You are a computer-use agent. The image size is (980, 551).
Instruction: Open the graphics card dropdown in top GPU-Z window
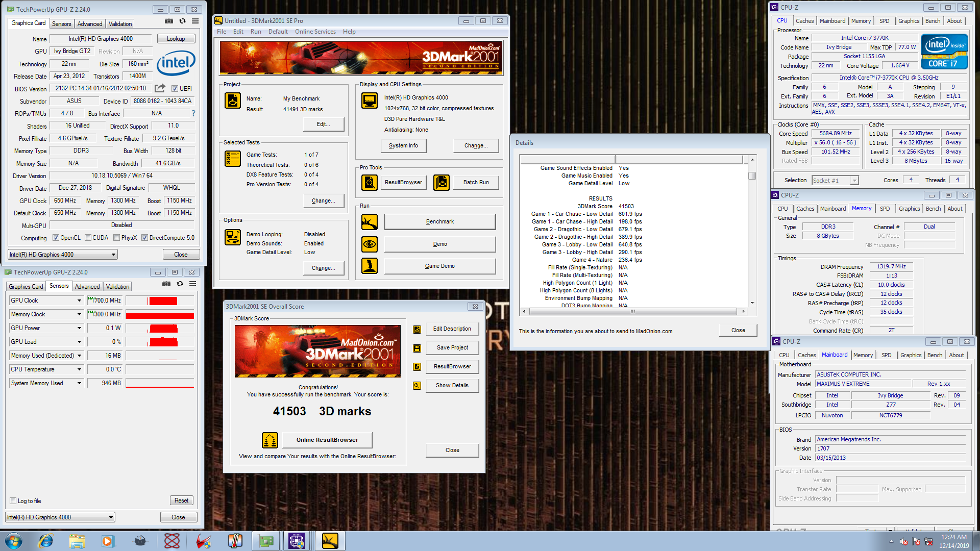point(63,255)
